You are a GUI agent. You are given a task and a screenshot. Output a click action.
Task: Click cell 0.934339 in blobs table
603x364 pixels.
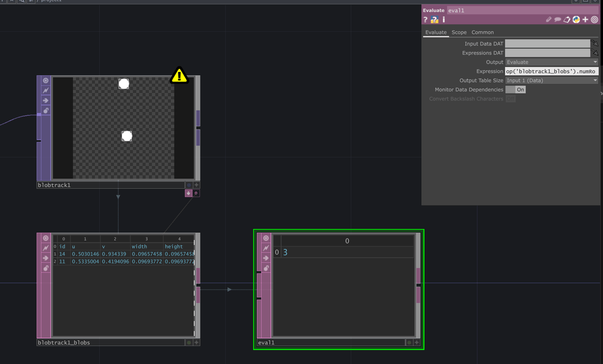click(x=115, y=254)
